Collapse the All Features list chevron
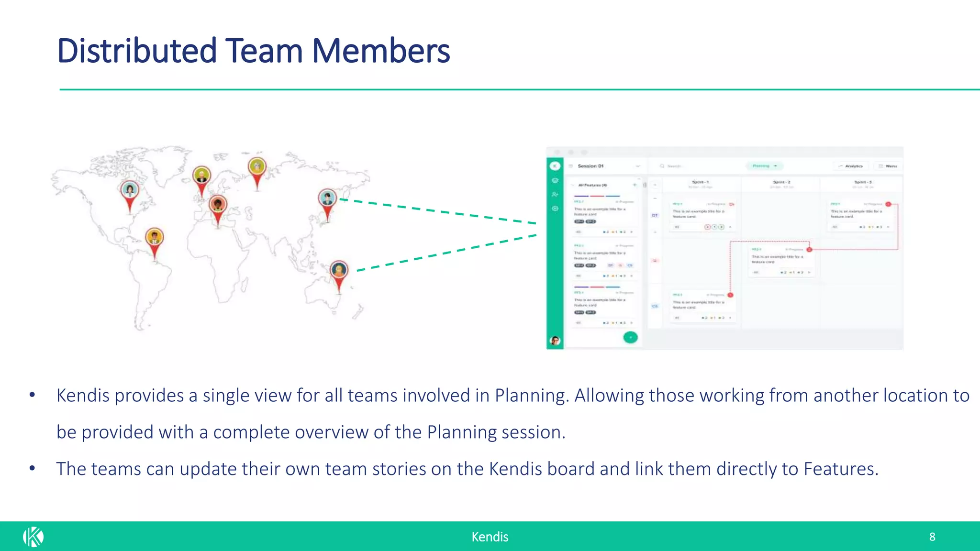The height and width of the screenshot is (551, 980). click(573, 185)
